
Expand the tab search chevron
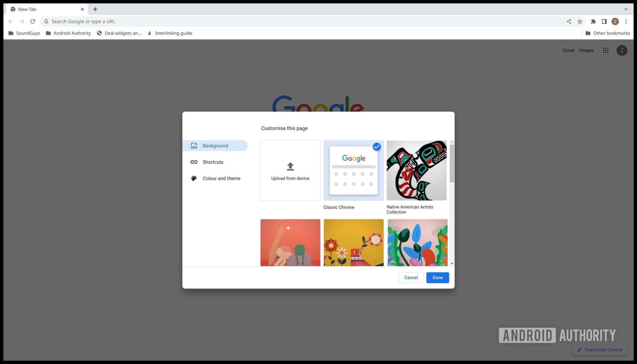click(x=626, y=9)
